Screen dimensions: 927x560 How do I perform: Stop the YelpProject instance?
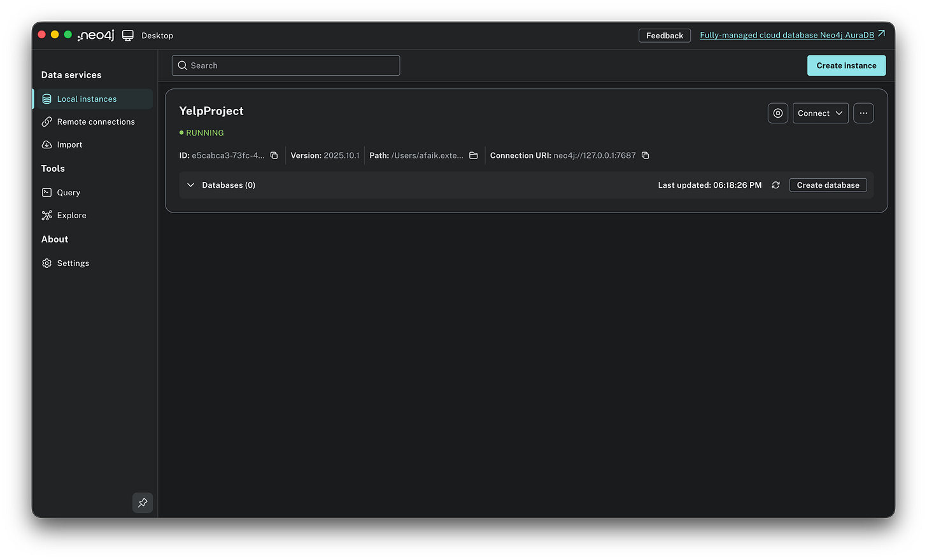[x=777, y=113]
